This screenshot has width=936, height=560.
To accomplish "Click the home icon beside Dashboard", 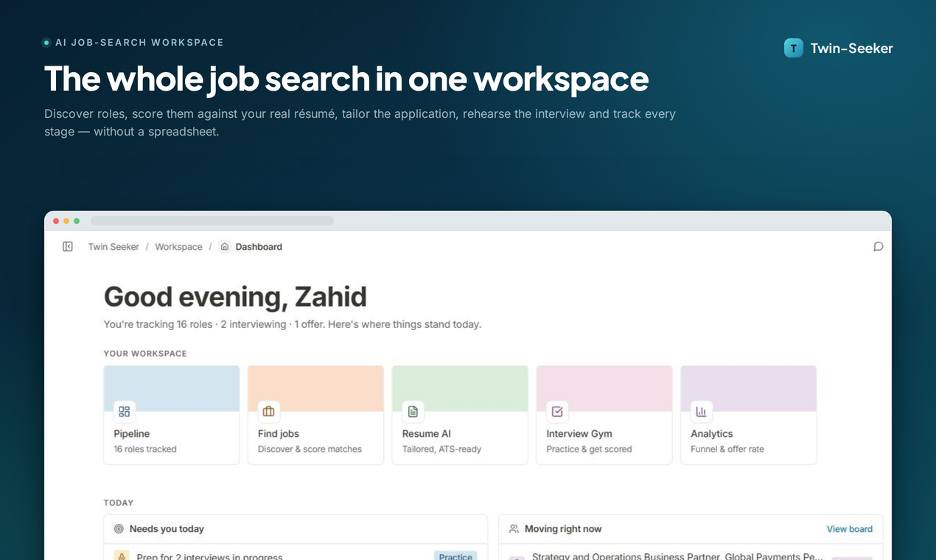I will tap(225, 247).
